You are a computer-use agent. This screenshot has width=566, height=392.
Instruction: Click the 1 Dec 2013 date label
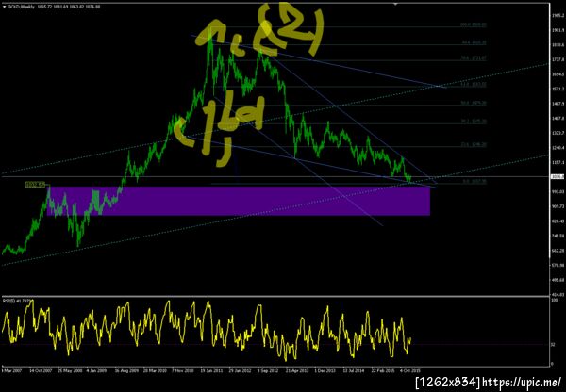[x=325, y=370]
